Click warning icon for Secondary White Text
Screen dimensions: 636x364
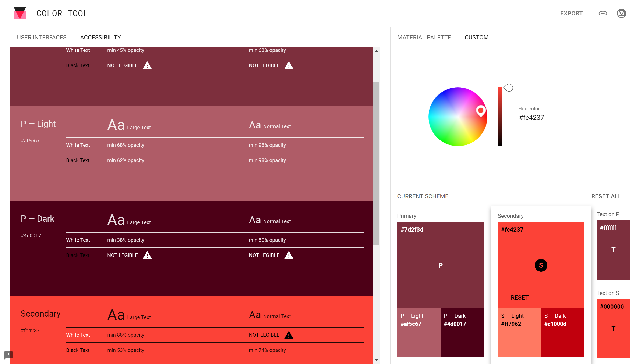click(x=289, y=335)
